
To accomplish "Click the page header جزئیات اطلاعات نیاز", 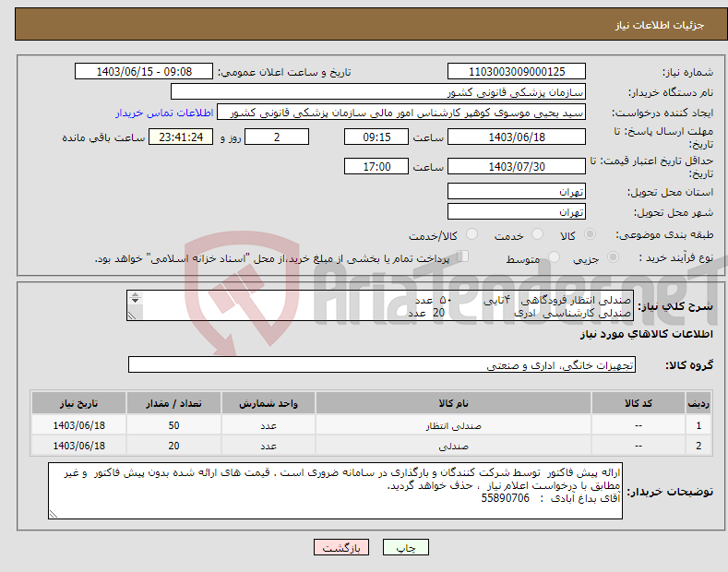I will pyautogui.click(x=660, y=25).
